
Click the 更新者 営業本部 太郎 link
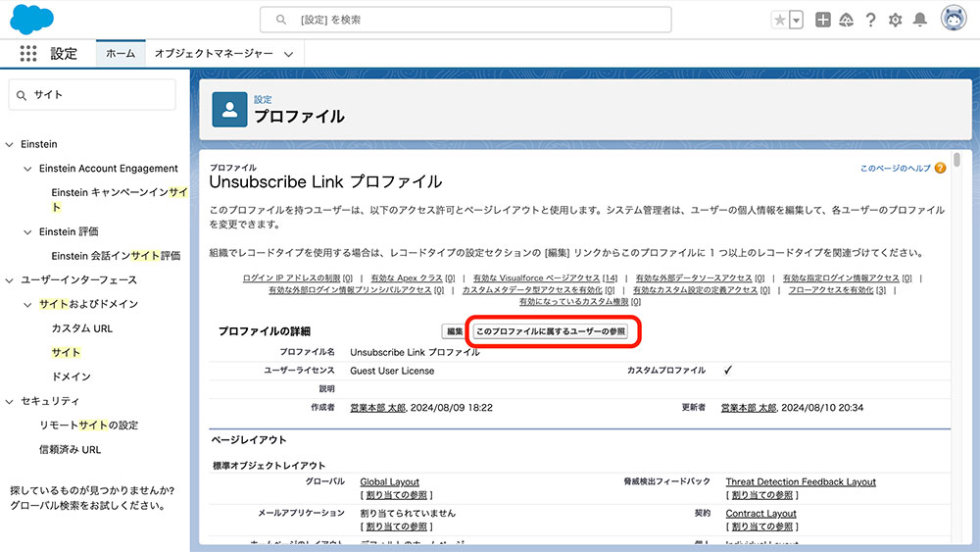point(748,408)
